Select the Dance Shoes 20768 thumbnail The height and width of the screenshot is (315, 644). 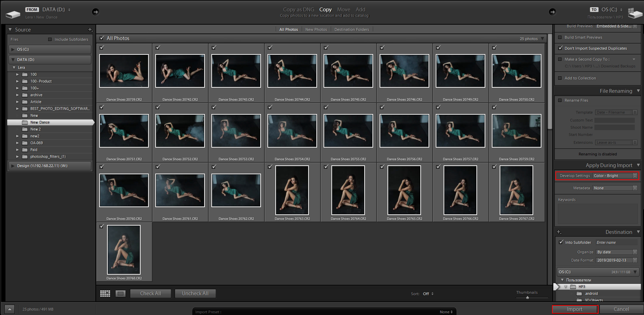point(124,250)
